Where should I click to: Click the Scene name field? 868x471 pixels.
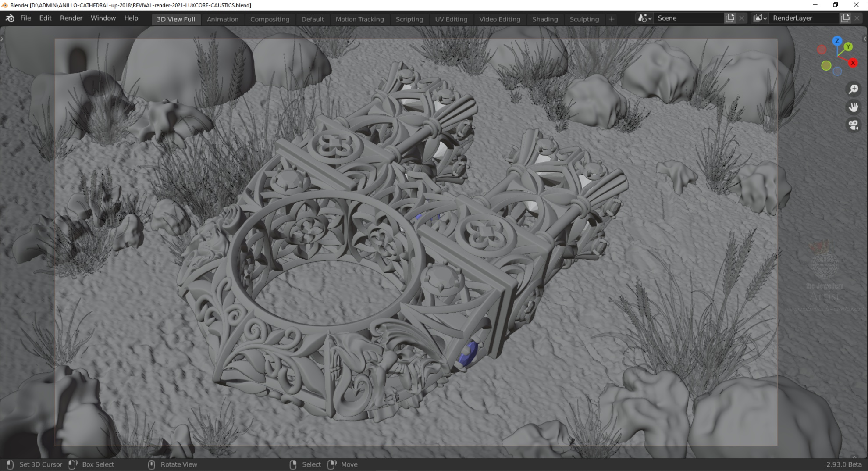point(688,18)
